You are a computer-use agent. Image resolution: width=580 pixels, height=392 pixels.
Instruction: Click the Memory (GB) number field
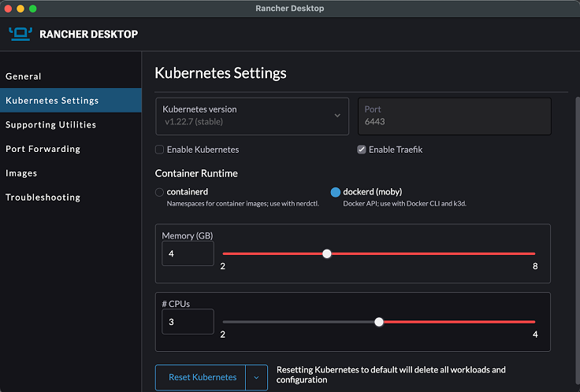188,254
